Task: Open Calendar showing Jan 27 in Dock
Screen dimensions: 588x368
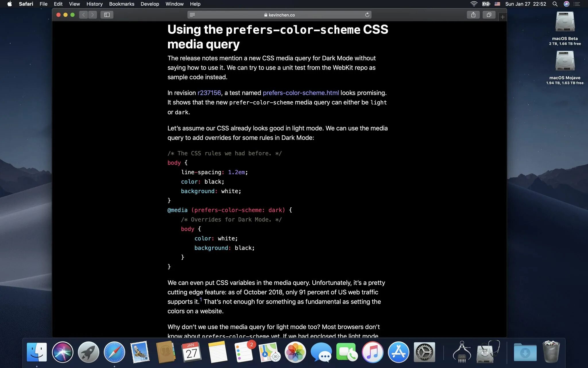Action: click(192, 352)
